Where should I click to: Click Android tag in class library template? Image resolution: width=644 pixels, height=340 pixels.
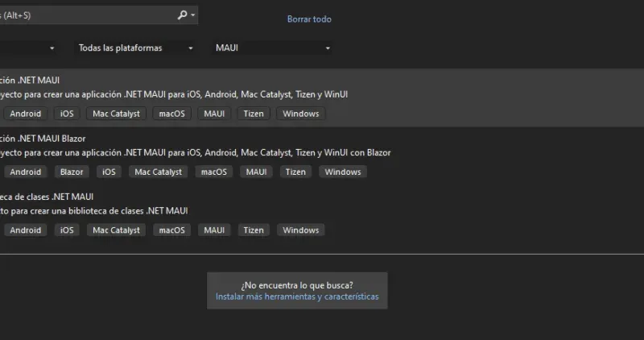[26, 230]
